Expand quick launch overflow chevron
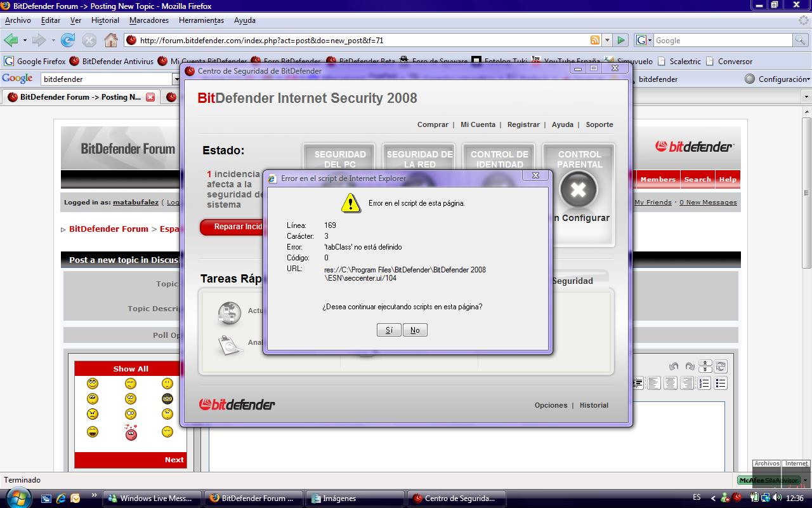This screenshot has height=508, width=812. (x=95, y=495)
